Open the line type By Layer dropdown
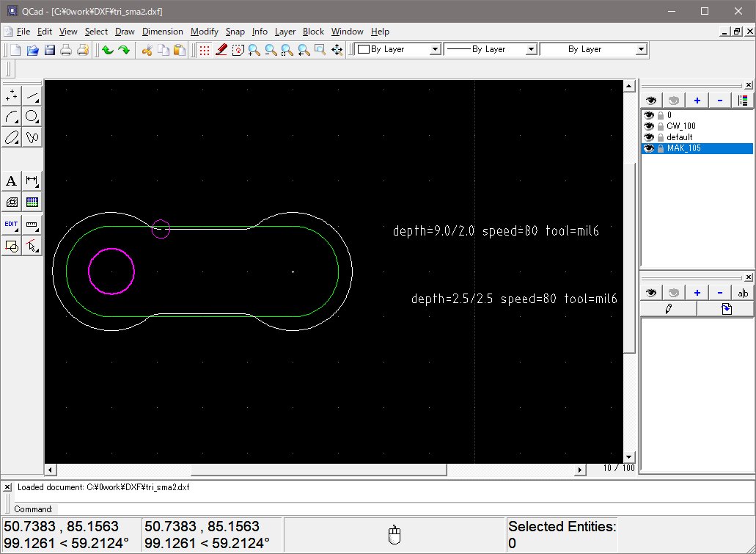This screenshot has height=554, width=756. [x=593, y=49]
